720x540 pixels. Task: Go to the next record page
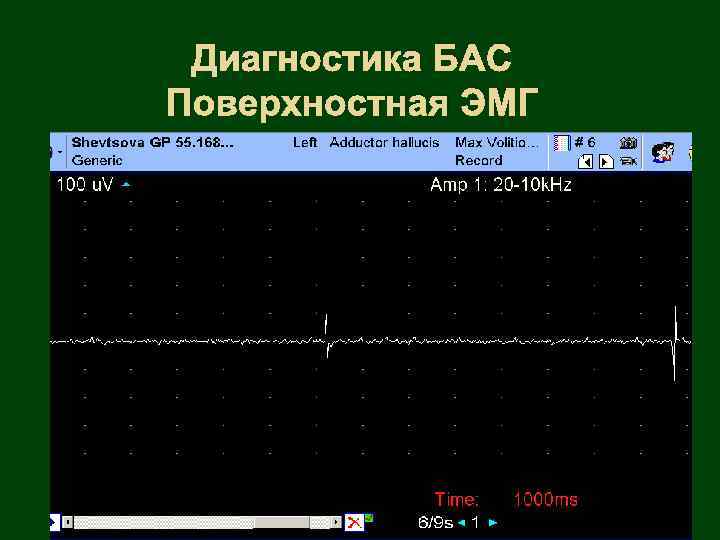[x=606, y=162]
